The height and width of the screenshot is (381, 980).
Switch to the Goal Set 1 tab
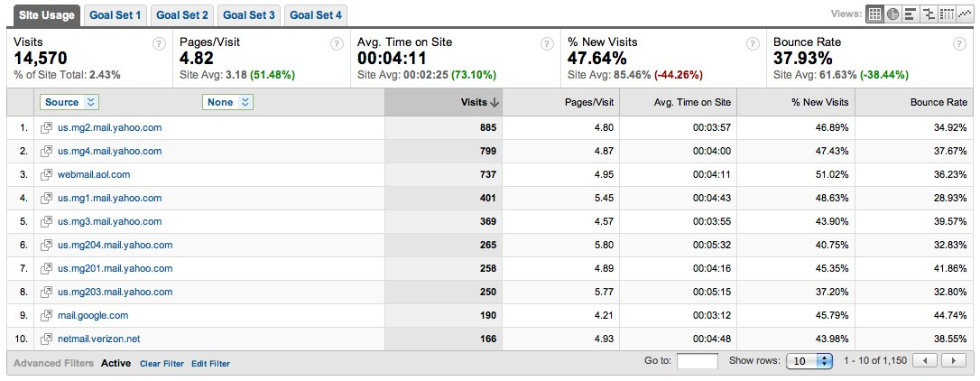coord(115,15)
